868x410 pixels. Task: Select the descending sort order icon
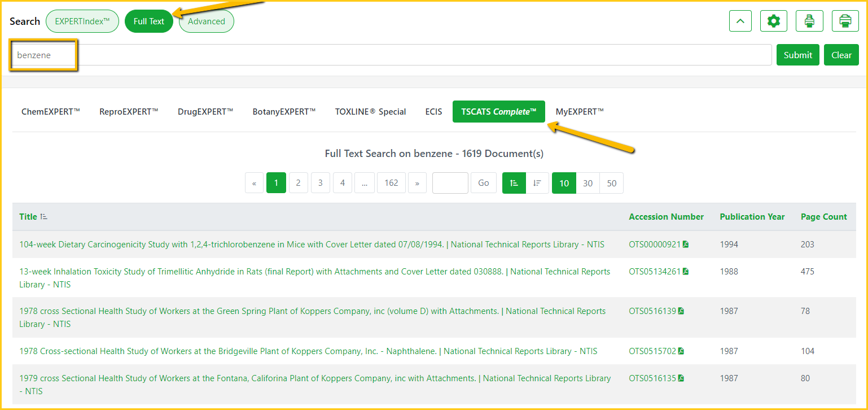point(537,183)
